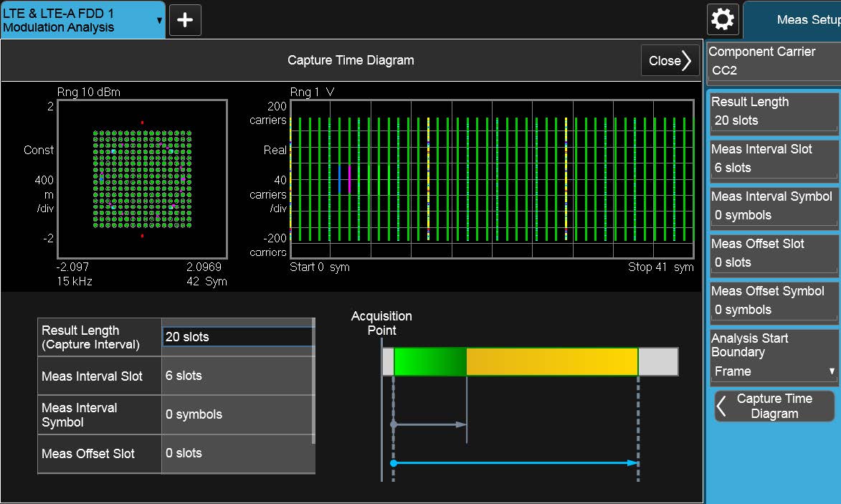Open the settings gear icon
This screenshot has height=504, width=841.
tap(722, 19)
